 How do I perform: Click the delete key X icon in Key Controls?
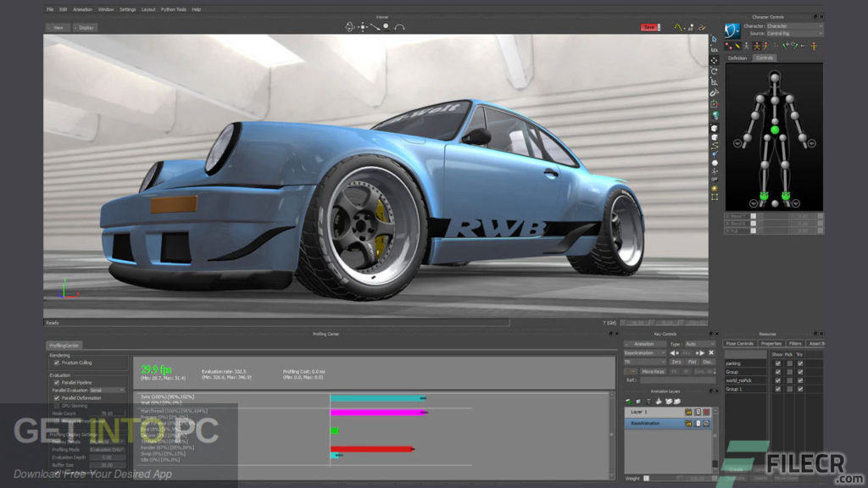coord(711,353)
